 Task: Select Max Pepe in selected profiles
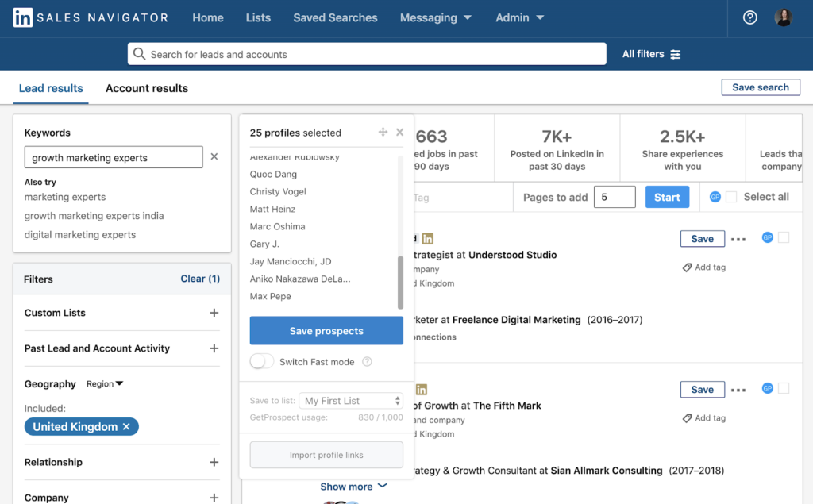(x=270, y=296)
